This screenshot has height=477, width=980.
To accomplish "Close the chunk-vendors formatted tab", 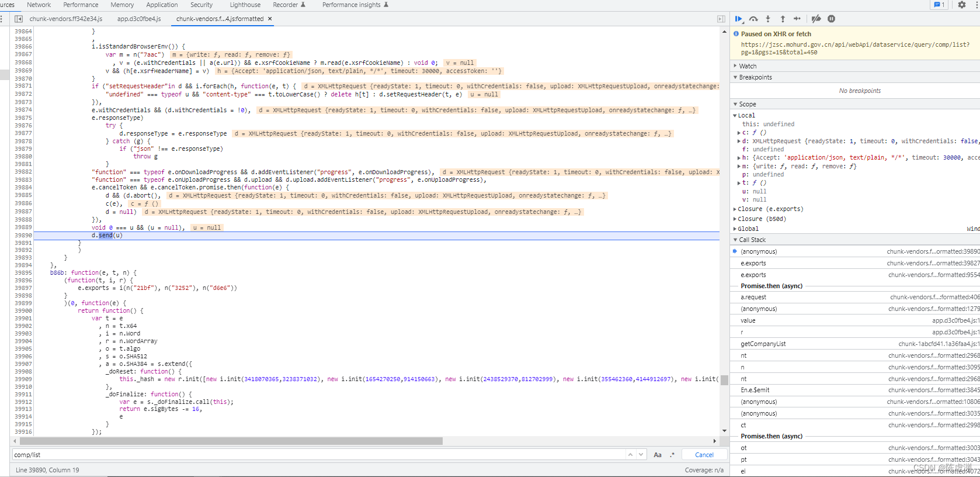I will tap(270, 19).
